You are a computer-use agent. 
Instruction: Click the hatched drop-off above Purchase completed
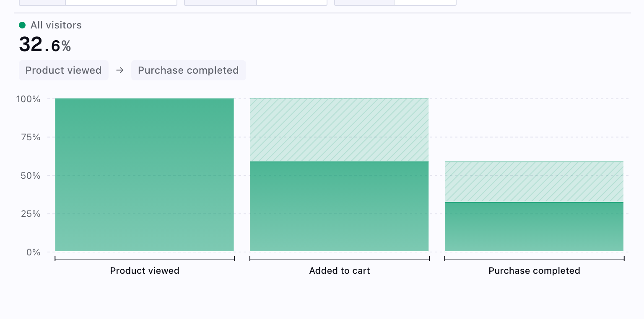pyautogui.click(x=534, y=180)
